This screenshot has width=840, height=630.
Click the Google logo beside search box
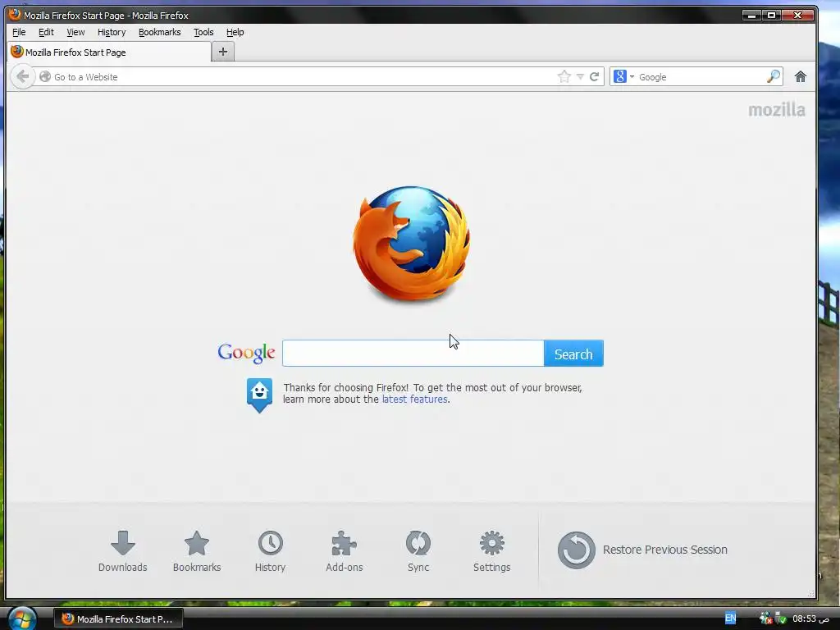click(246, 353)
